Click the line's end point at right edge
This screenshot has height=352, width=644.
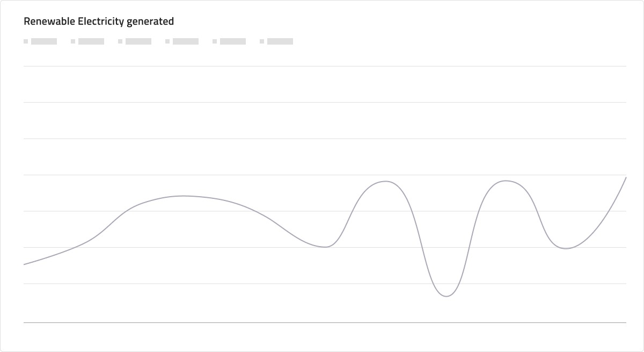pyautogui.click(x=626, y=177)
